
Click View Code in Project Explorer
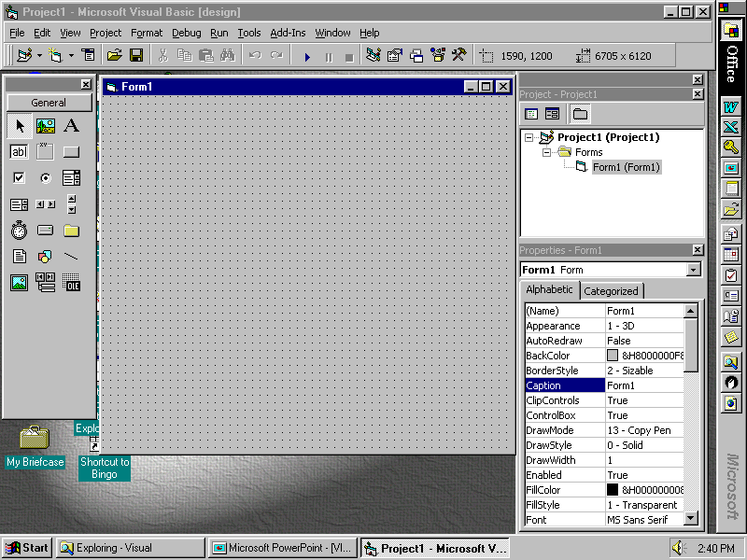(531, 114)
